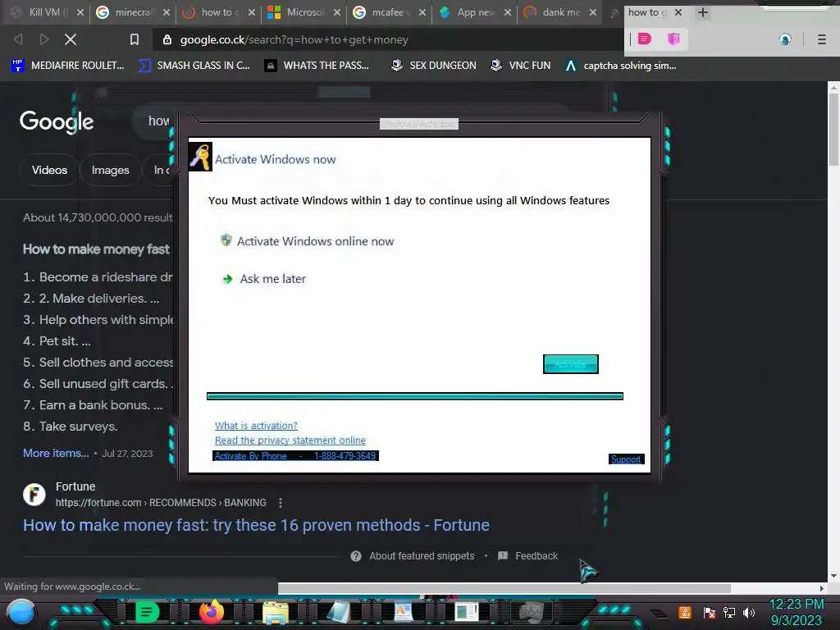Open More items... in the featured snippet
This screenshot has width=840, height=630.
pos(56,453)
